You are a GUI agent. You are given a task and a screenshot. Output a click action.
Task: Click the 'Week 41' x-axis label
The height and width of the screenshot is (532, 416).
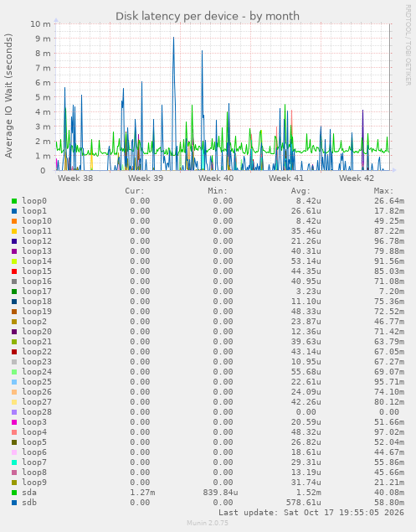286,178
